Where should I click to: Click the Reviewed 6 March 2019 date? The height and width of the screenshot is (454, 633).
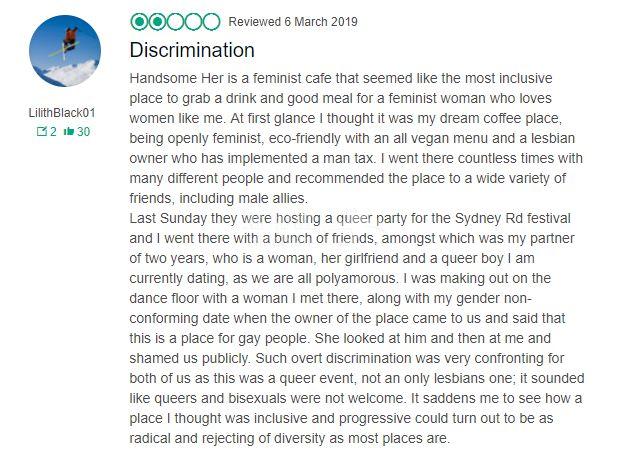pos(293,22)
